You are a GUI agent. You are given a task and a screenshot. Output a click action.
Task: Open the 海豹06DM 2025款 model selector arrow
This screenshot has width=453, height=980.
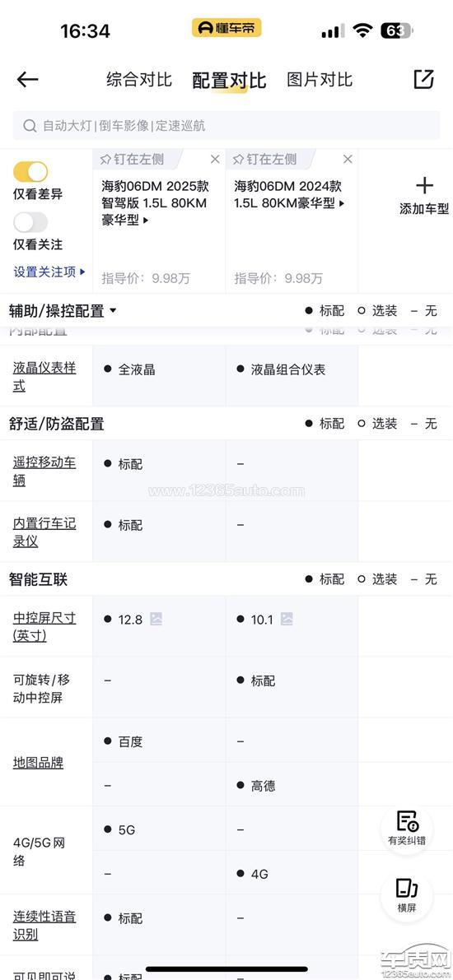(x=146, y=220)
